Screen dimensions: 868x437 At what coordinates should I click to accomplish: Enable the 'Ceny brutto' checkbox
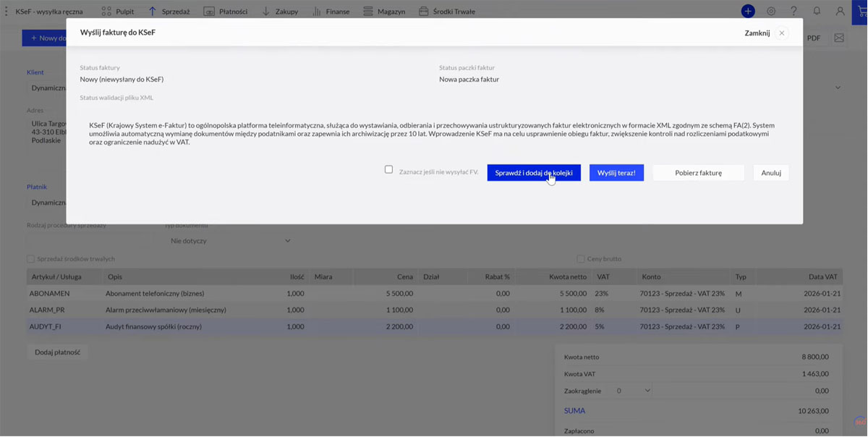click(580, 259)
